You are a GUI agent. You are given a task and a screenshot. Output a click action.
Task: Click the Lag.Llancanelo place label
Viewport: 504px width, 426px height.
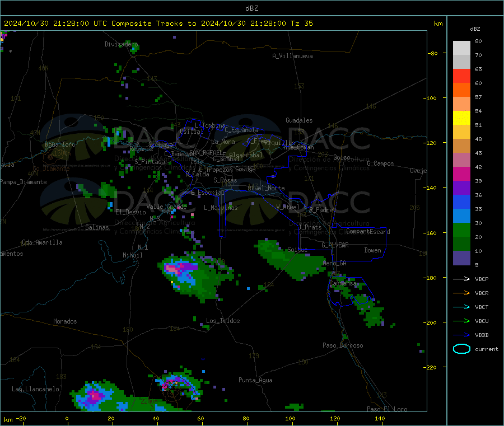click(35, 389)
